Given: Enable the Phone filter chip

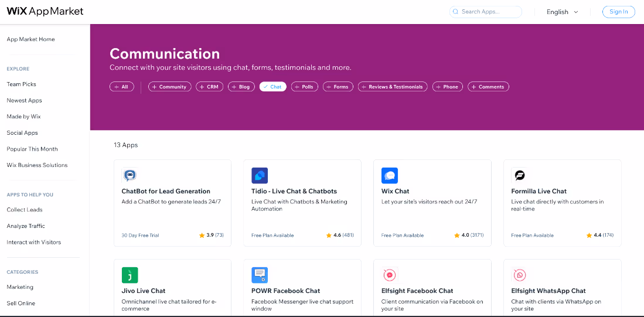Looking at the screenshot, I should (x=448, y=87).
